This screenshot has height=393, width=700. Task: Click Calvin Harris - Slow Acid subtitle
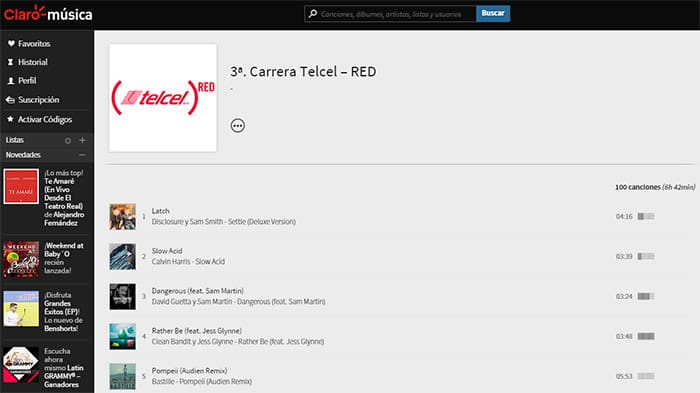pyautogui.click(x=188, y=262)
